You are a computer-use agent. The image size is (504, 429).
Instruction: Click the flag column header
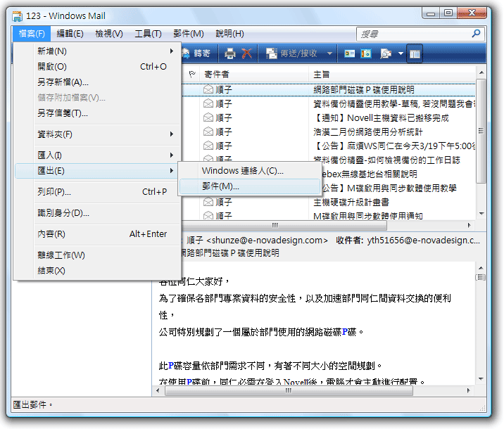tap(192, 75)
